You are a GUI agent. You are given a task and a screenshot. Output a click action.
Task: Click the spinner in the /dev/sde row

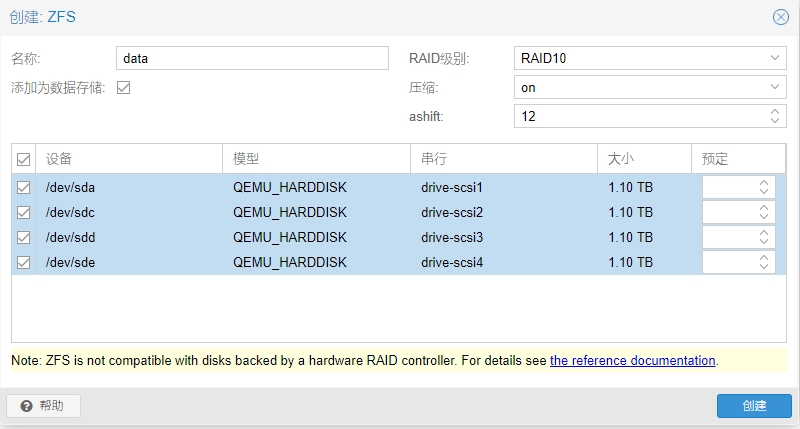(764, 262)
